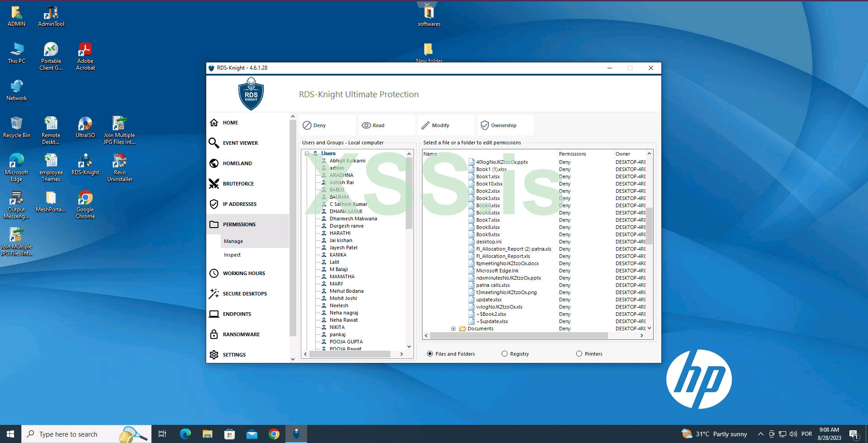Switch to the Registry permissions view
The width and height of the screenshot is (868, 443).
(x=504, y=353)
